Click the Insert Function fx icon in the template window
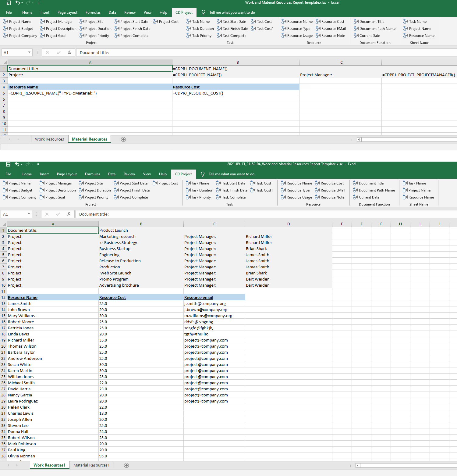This screenshot has height=476, width=457. tap(69, 52)
